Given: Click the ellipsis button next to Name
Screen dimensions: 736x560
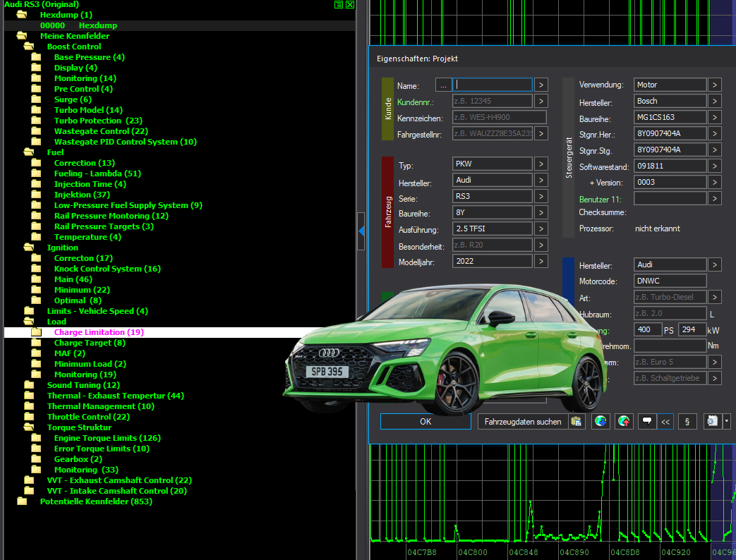Looking at the screenshot, I should tap(443, 85).
